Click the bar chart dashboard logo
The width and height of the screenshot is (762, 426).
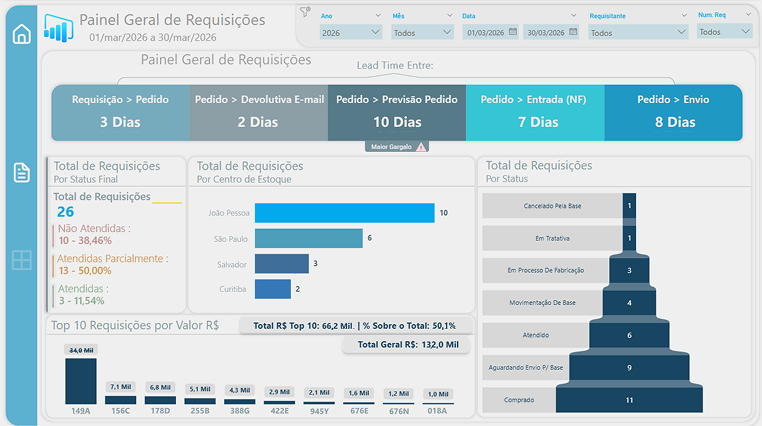tap(58, 28)
